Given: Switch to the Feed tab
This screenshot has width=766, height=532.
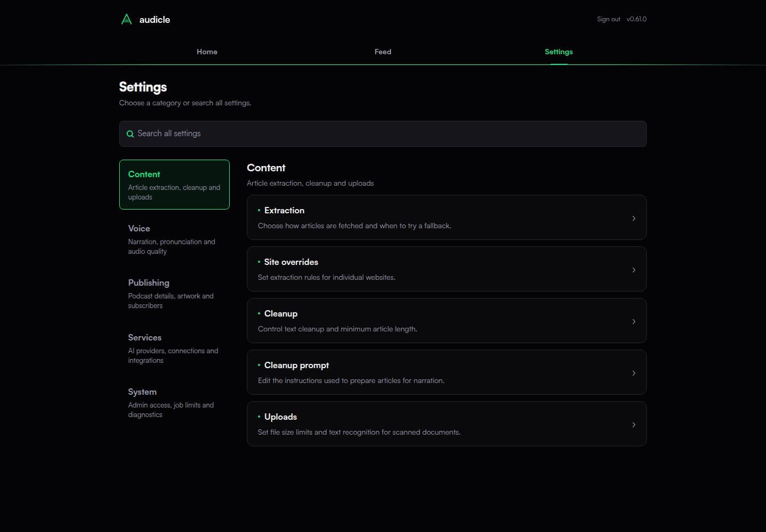Looking at the screenshot, I should 383,52.
